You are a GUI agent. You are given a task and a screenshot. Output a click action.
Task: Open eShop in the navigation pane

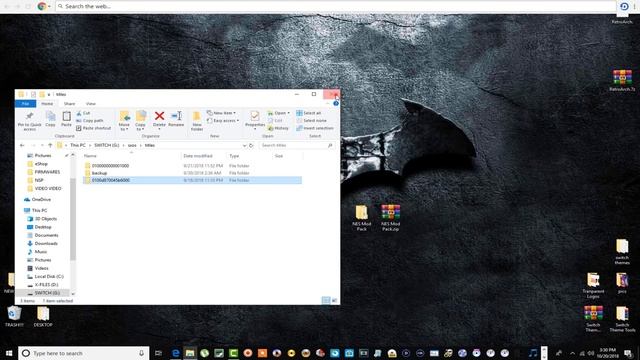(41, 164)
